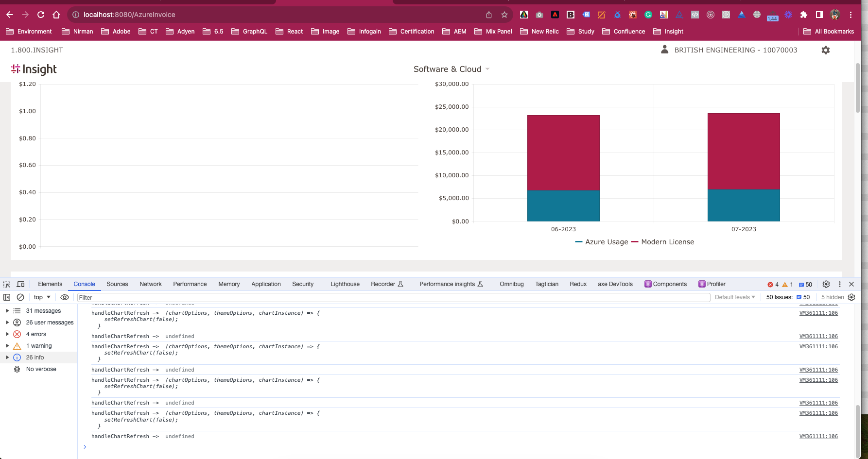View site information for localhost
Screen dimensions: 868x459
click(76, 15)
